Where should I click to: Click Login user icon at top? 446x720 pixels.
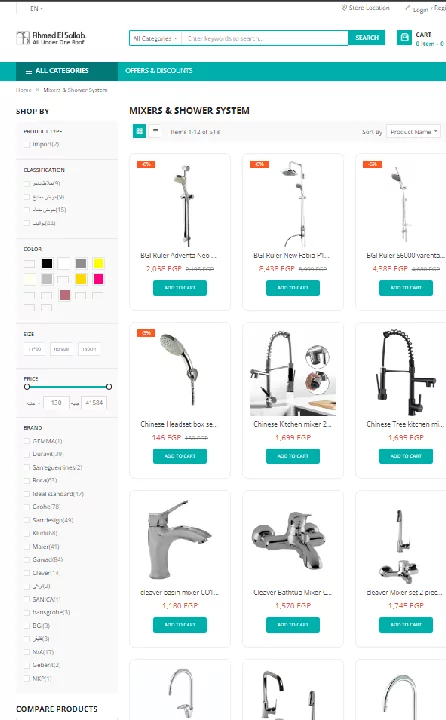pos(407,8)
